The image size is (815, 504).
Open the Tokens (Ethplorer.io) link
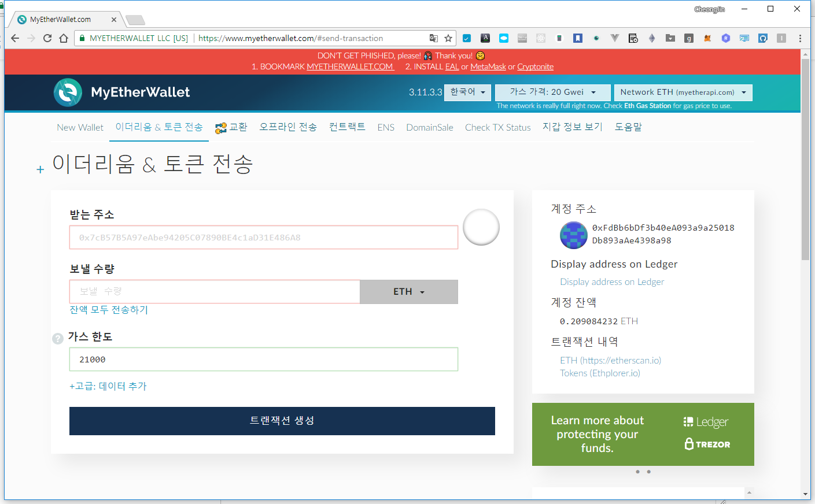[x=600, y=373]
